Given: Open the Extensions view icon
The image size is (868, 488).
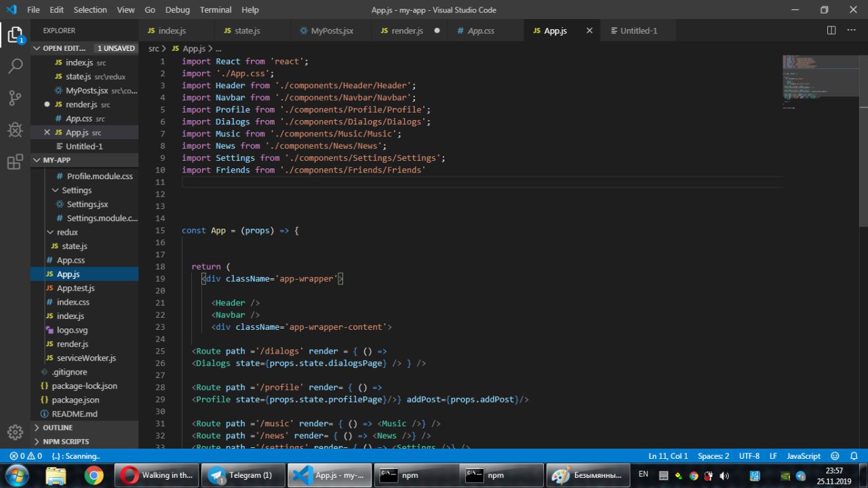Looking at the screenshot, I should coord(15,162).
